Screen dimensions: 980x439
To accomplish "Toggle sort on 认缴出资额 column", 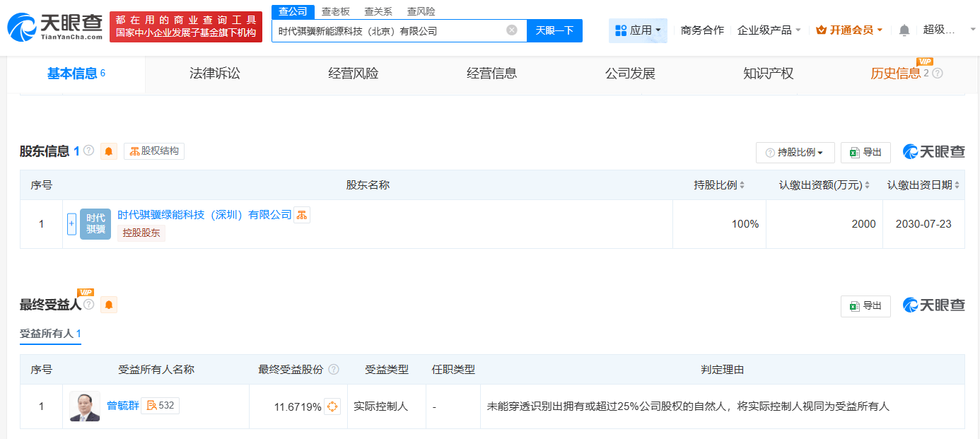I will click(x=866, y=185).
